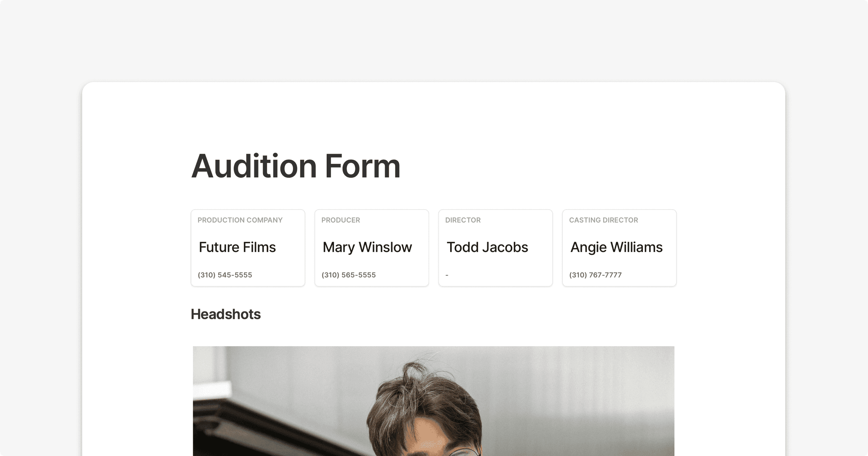Select the Producer card
The image size is (868, 456).
click(x=371, y=248)
